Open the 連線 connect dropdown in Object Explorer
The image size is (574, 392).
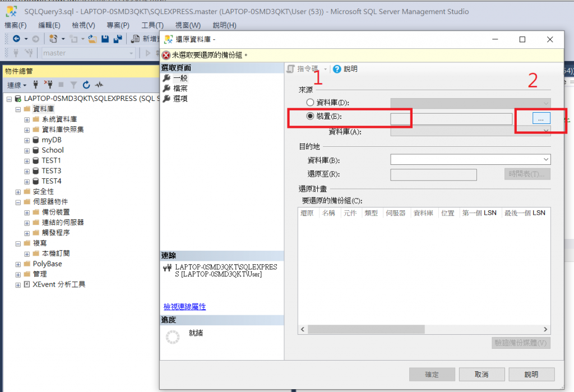coord(17,85)
